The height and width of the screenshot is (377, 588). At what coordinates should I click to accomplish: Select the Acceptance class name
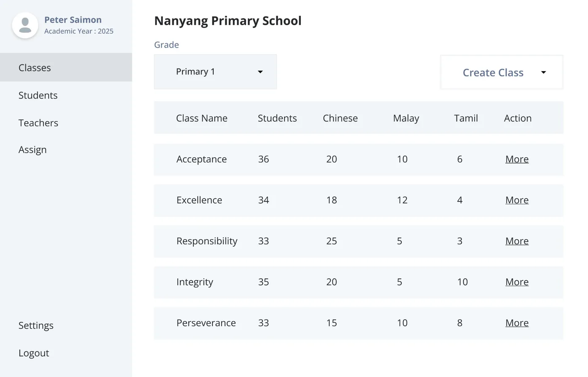tap(202, 159)
